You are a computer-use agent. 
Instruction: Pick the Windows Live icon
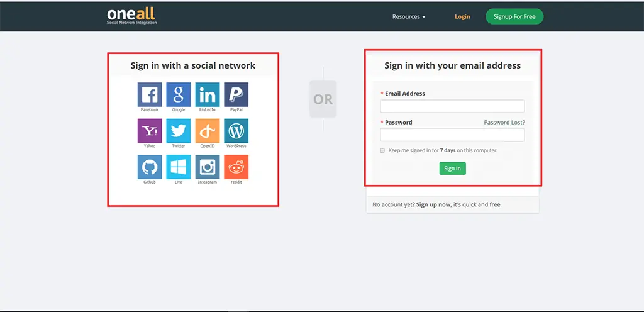click(x=178, y=167)
